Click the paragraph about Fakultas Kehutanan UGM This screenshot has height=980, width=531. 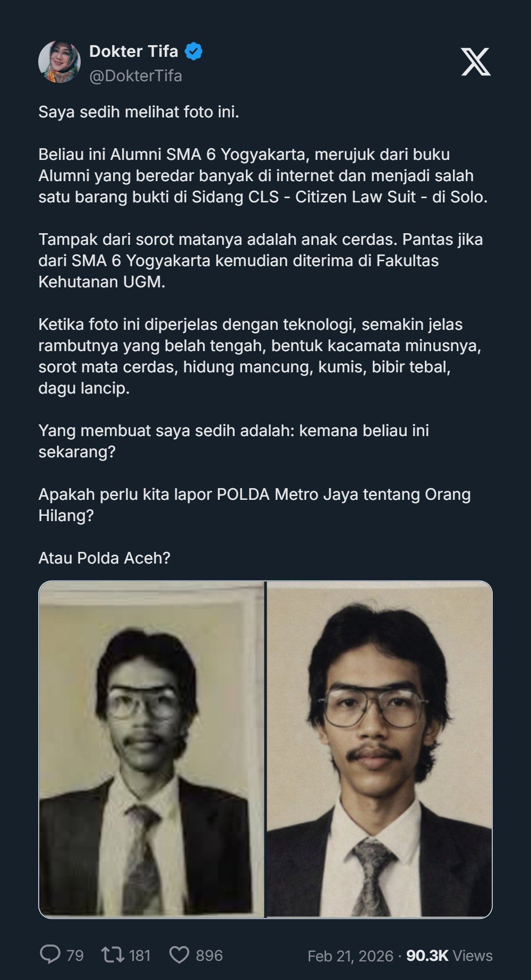260,261
